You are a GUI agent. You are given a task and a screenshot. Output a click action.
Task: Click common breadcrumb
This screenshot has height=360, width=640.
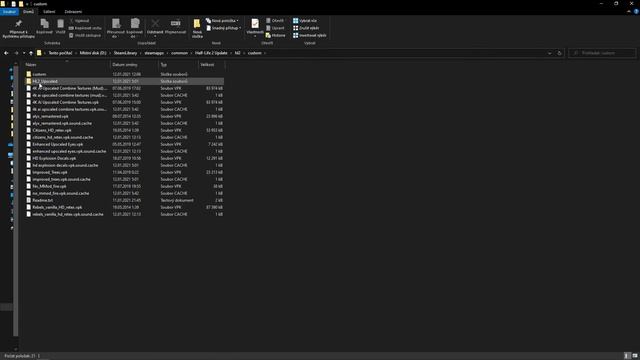179,53
